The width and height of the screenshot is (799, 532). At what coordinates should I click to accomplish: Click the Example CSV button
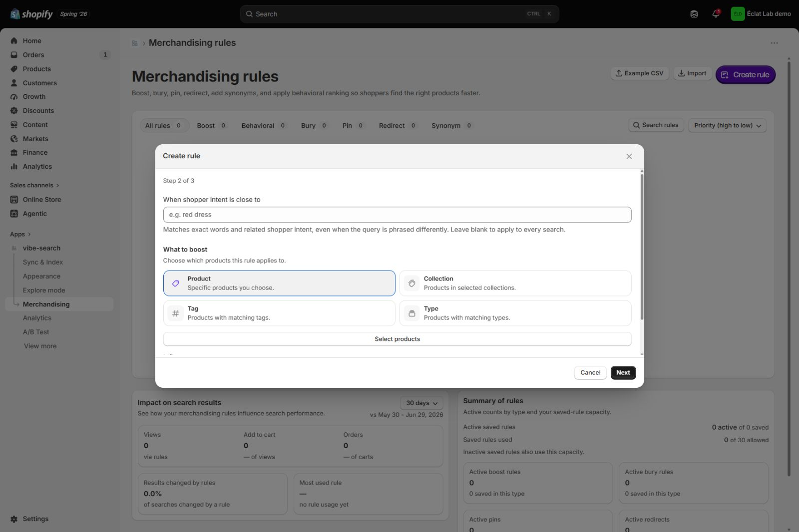[x=640, y=73]
